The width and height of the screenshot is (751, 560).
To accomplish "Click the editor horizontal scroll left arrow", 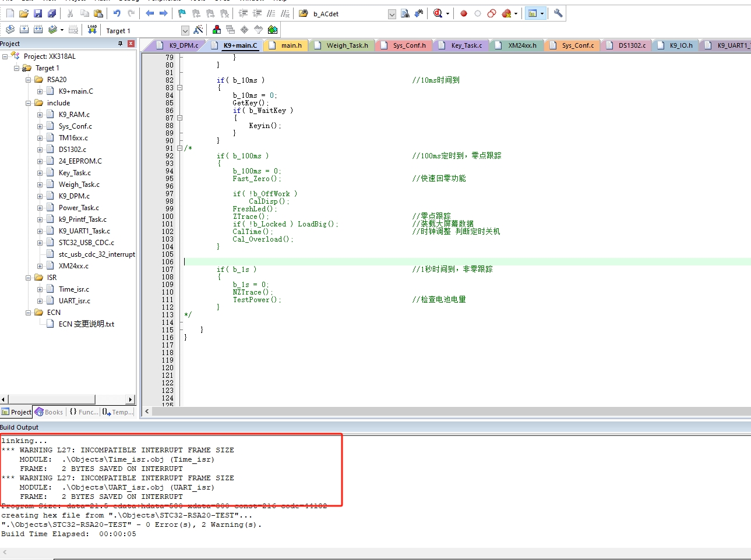I will pyautogui.click(x=147, y=412).
